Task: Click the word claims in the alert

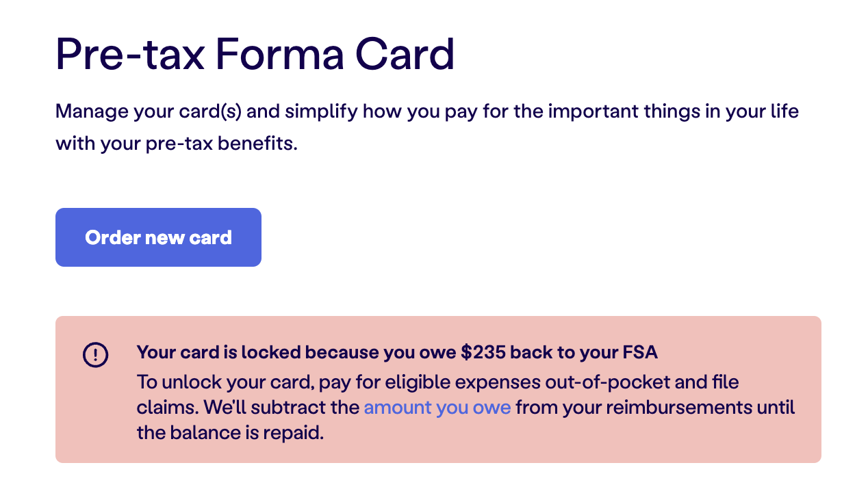Action: tap(166, 408)
